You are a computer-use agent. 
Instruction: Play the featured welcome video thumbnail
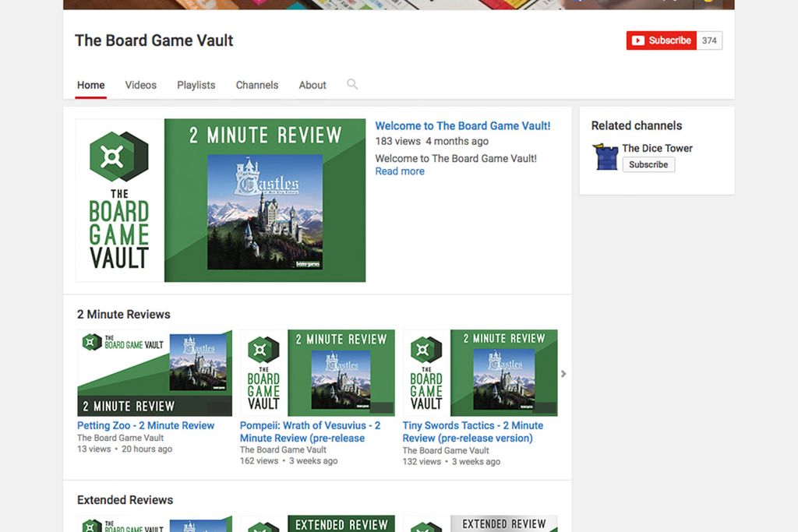coord(221,200)
